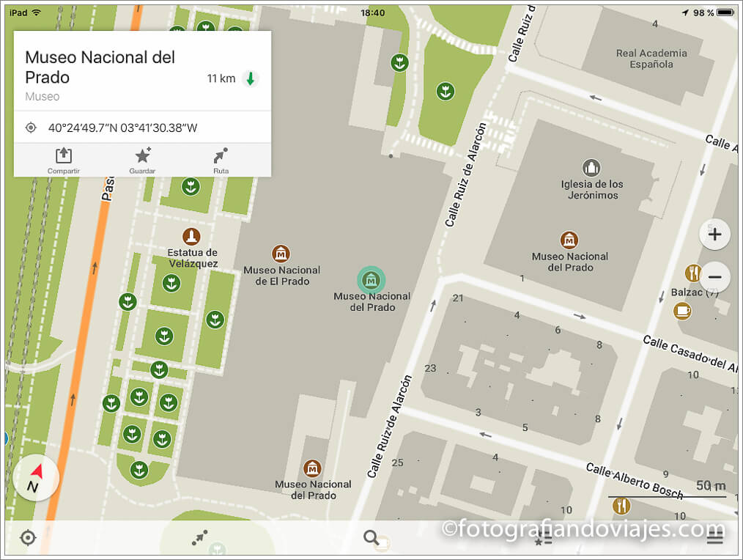The width and height of the screenshot is (743, 560).
Task: Tap house number 25
Action: point(398,463)
